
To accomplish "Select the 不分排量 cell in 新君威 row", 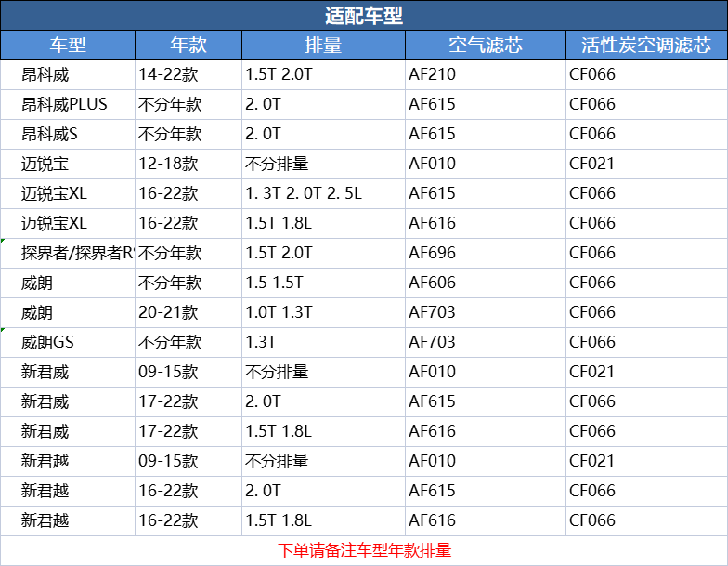I will click(x=323, y=372).
